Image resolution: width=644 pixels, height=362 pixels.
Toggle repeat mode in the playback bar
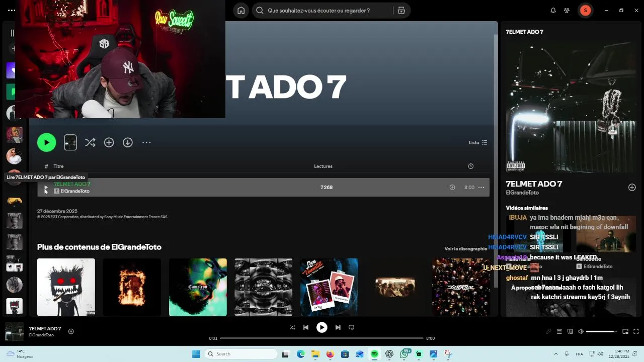click(351, 327)
